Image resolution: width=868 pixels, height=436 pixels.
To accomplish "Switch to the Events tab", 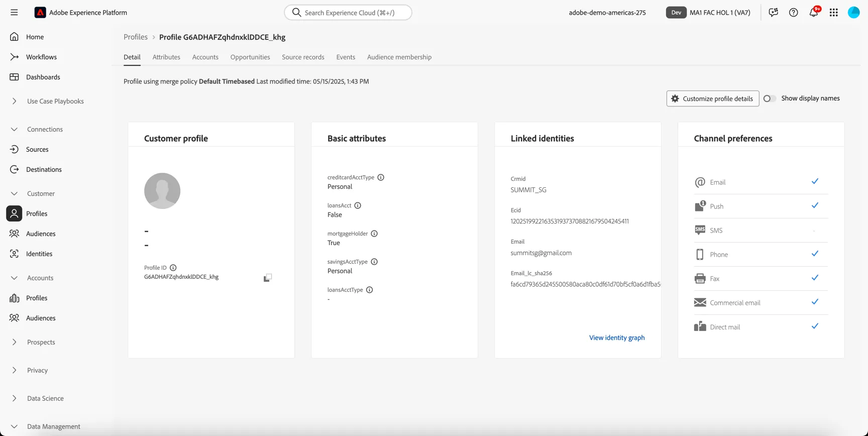I will coord(346,57).
